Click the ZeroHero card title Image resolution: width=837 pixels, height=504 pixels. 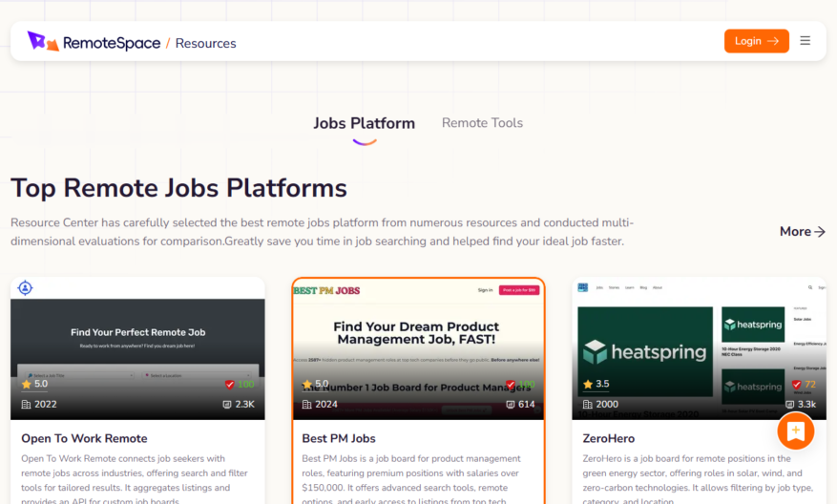pyautogui.click(x=609, y=438)
